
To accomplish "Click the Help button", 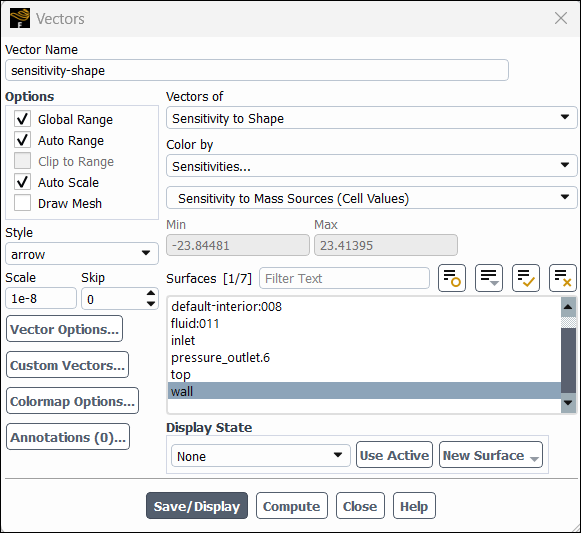I will coord(414,506).
